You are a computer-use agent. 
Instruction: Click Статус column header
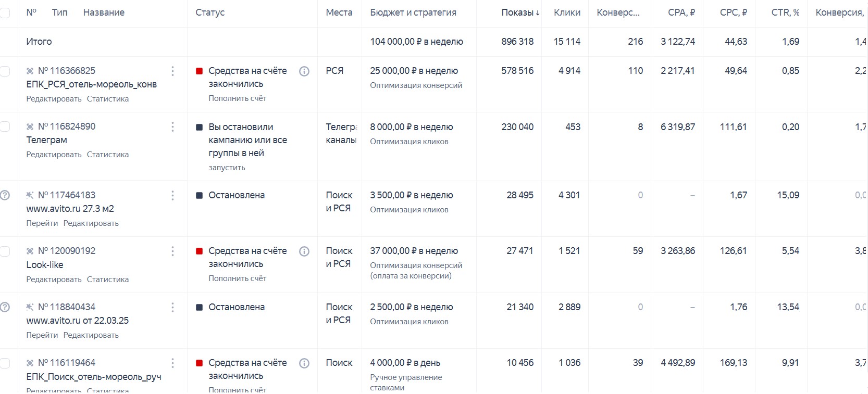click(210, 12)
